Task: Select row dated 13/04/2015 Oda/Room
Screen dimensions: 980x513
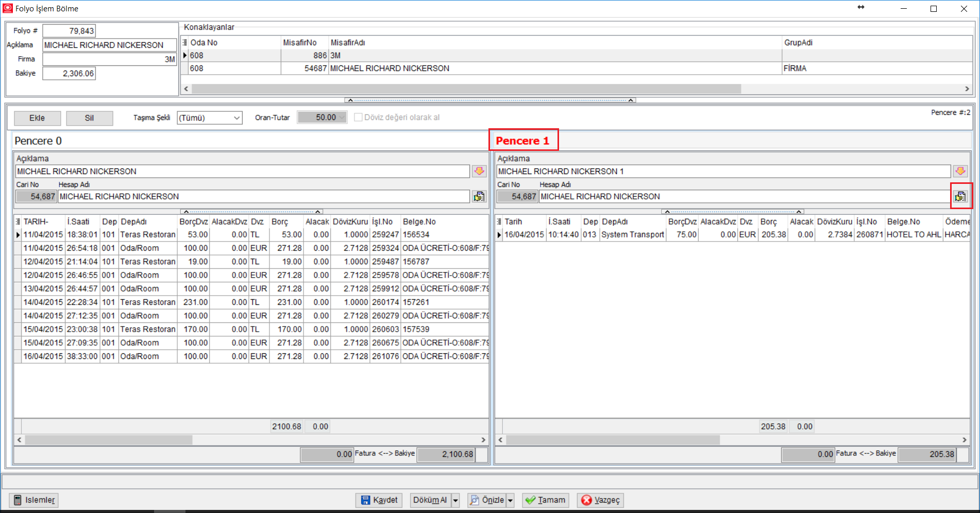Action: tap(252, 288)
